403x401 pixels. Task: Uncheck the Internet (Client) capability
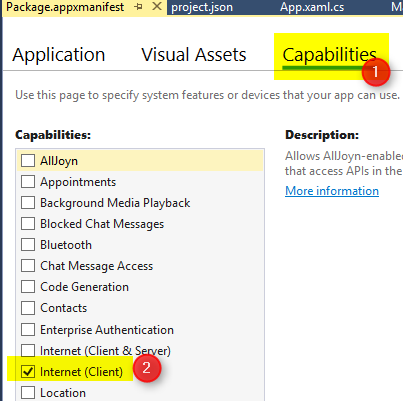28,372
